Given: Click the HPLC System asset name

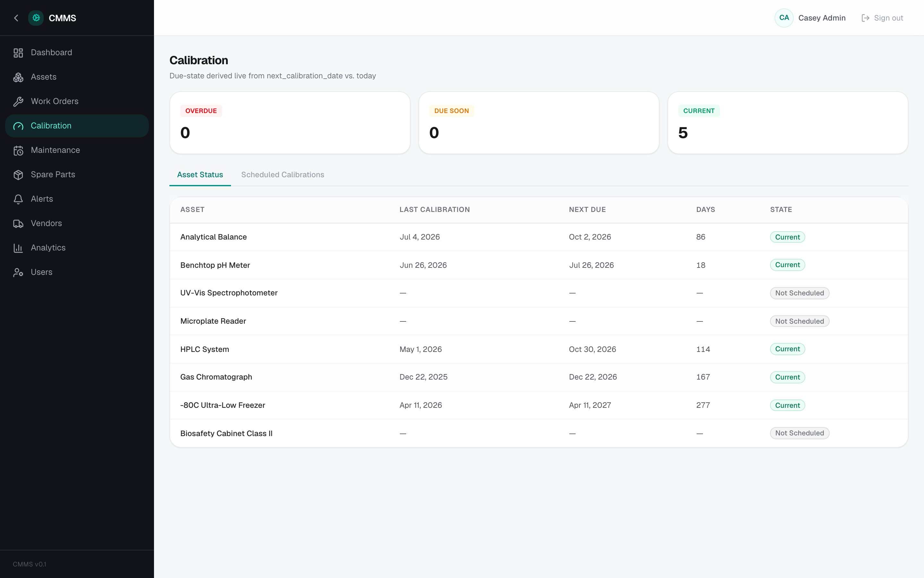Looking at the screenshot, I should [x=205, y=349].
